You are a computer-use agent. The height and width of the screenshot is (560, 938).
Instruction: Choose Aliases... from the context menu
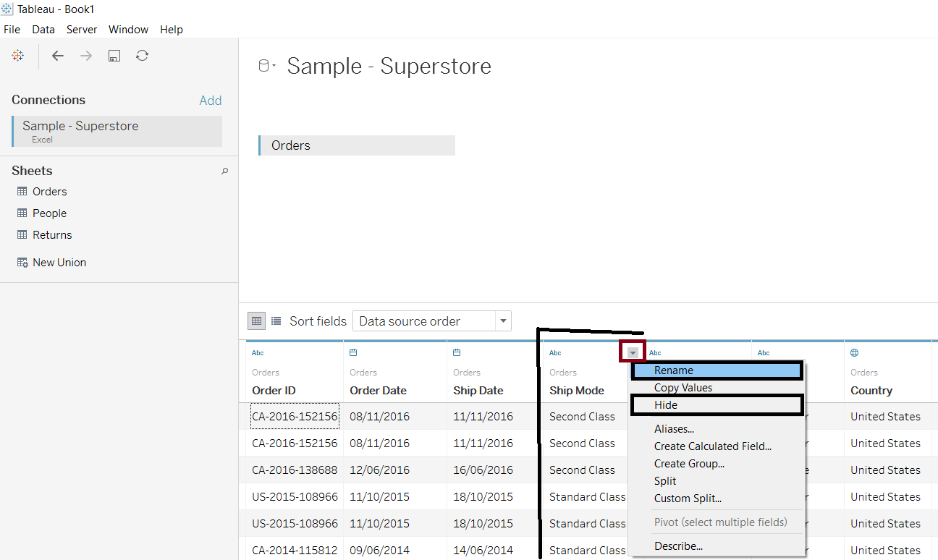(717, 429)
